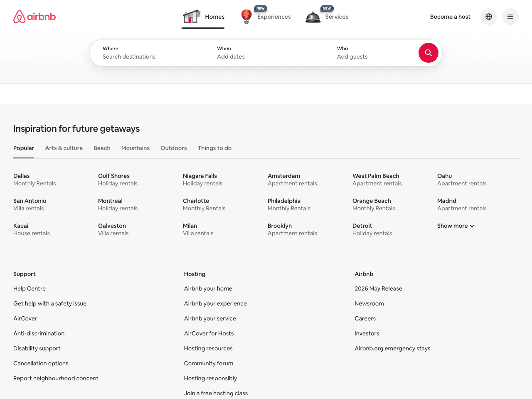Select the Arts & culture tab
Image resolution: width=532 pixels, height=399 pixels.
[x=64, y=148]
